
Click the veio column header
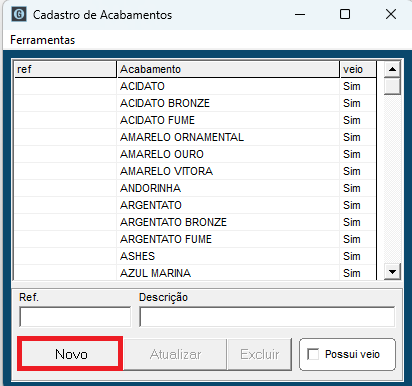358,69
